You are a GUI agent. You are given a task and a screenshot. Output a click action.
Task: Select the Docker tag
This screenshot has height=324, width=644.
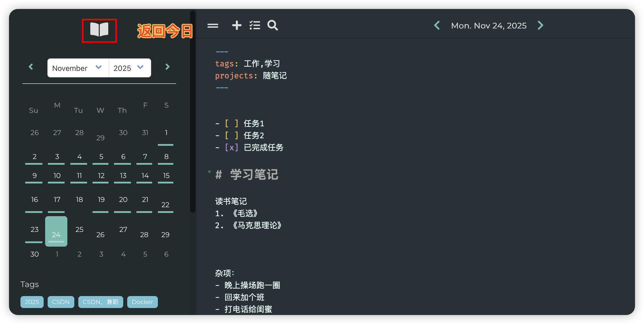point(142,302)
